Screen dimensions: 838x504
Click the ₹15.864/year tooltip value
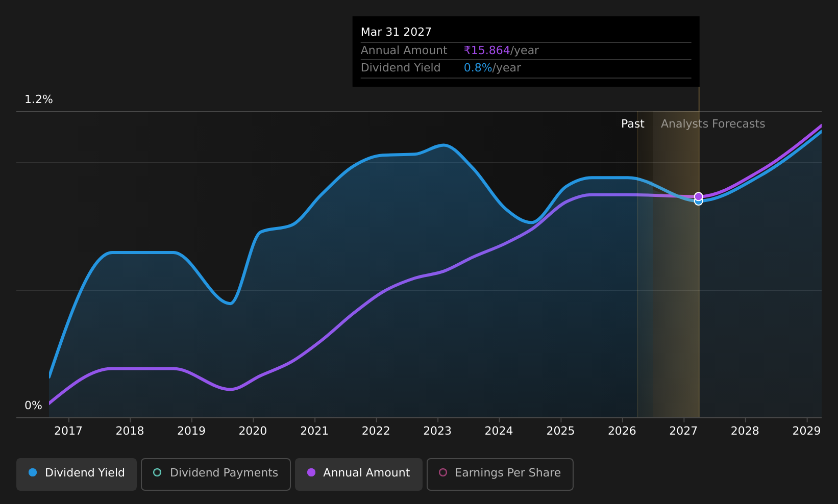point(501,51)
